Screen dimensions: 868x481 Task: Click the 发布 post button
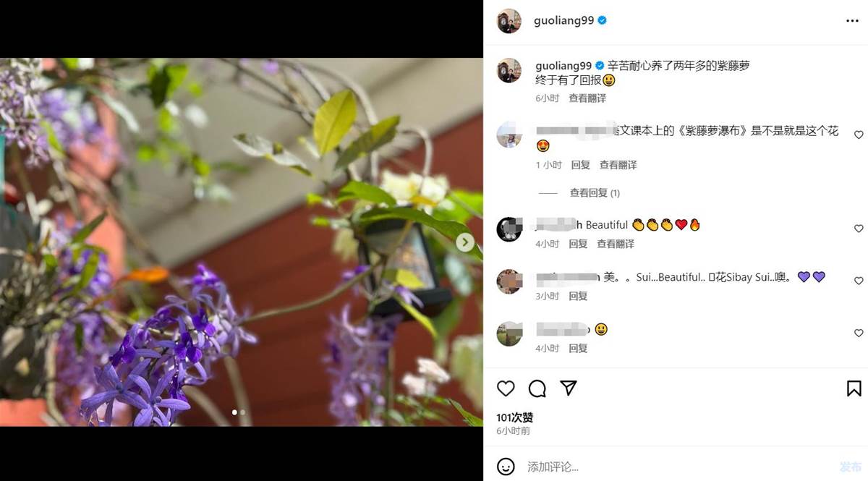click(851, 467)
